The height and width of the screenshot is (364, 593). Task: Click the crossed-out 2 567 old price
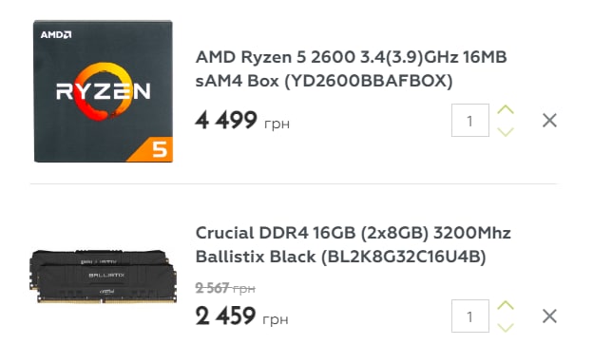tap(225, 288)
